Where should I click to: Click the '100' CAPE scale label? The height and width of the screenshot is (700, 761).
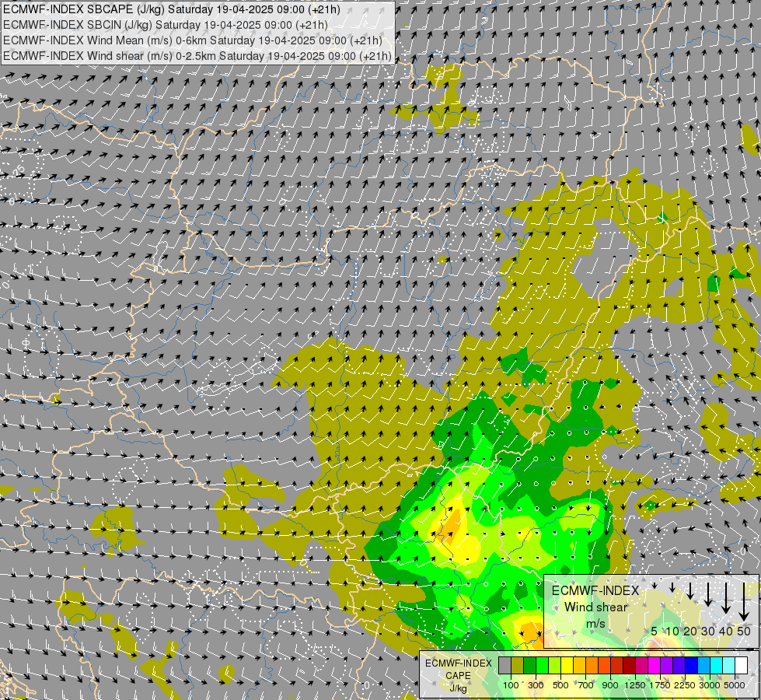(x=511, y=685)
